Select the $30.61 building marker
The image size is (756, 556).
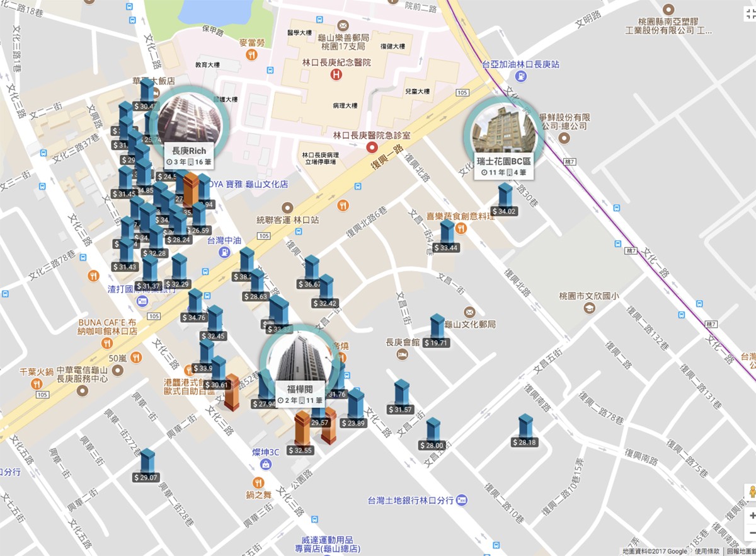point(217,373)
